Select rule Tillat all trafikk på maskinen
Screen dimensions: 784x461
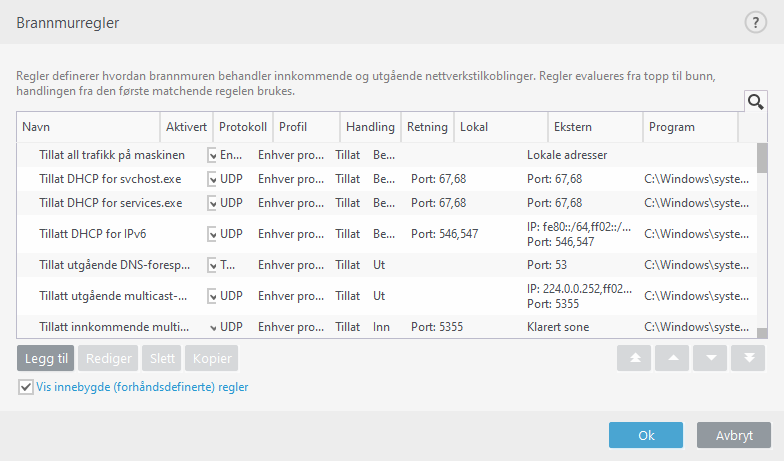[387, 155]
